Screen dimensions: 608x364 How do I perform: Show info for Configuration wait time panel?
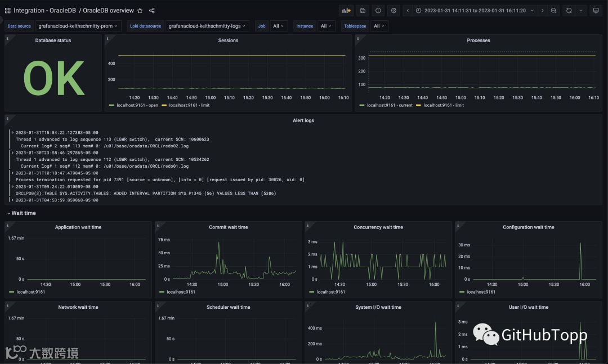point(458,225)
